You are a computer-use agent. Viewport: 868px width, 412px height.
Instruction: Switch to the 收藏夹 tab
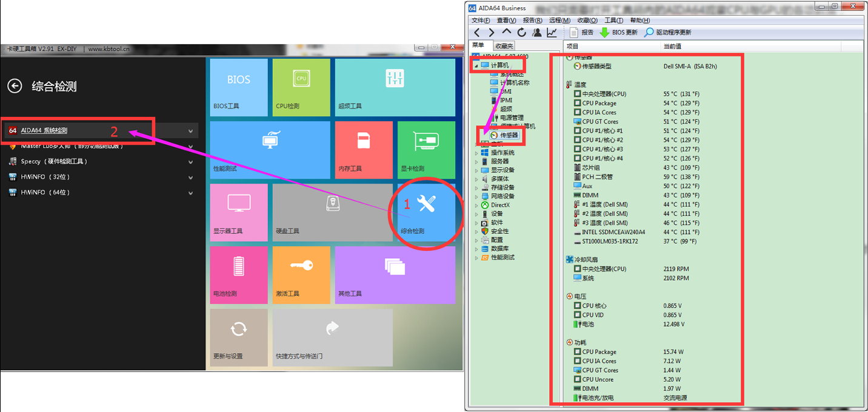(504, 46)
